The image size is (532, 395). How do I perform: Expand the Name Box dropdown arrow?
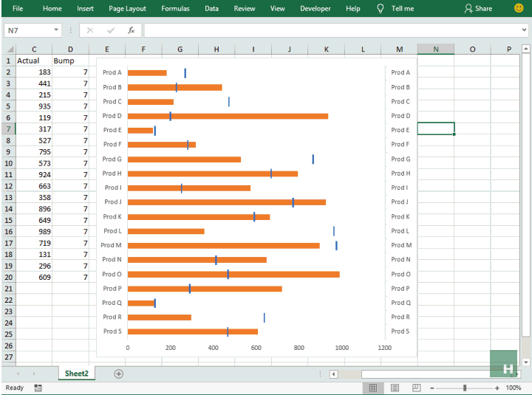56,30
